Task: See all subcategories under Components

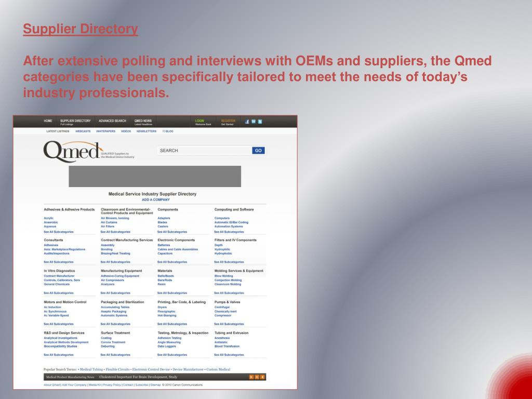Action: 172,232
